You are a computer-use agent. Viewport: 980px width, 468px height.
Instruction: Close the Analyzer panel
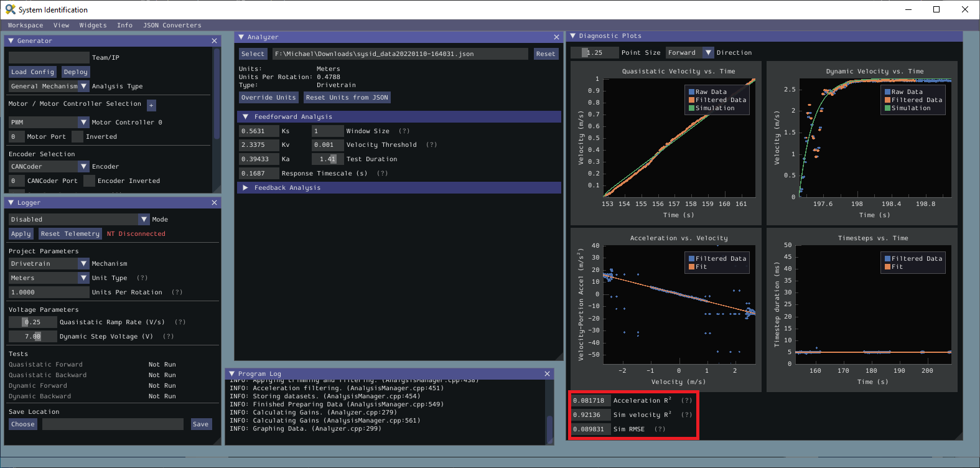[556, 37]
